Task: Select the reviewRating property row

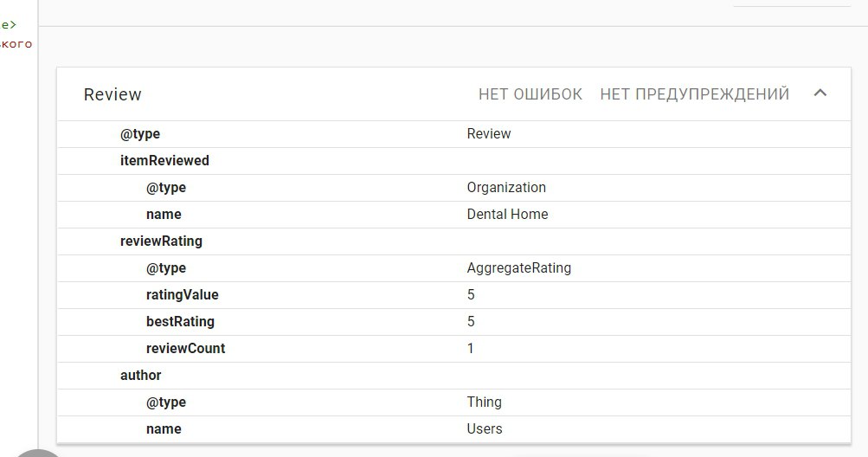Action: click(454, 241)
